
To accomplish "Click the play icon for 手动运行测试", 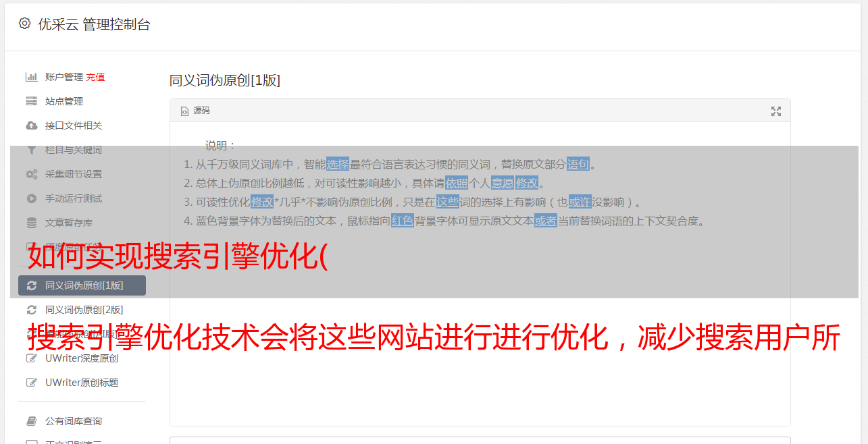I will click(x=32, y=198).
